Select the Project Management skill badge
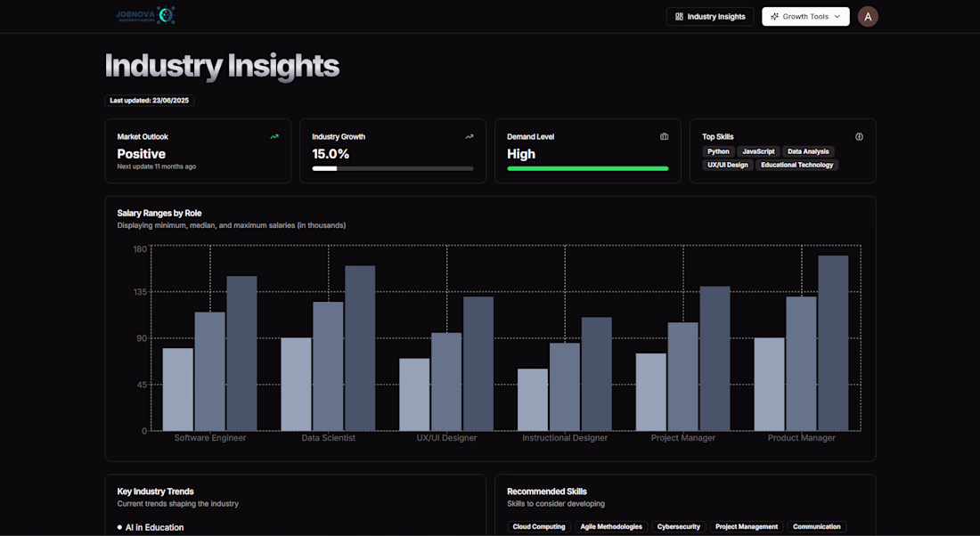The height and width of the screenshot is (536, 980). coord(747,526)
